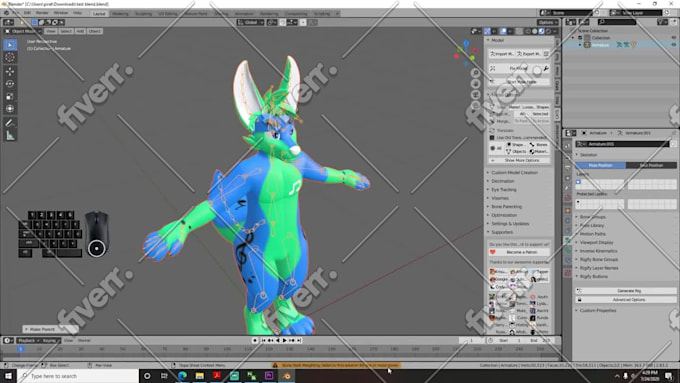Open the viewport View menu
Viewport: 680px width, 383px height.
click(50, 31)
